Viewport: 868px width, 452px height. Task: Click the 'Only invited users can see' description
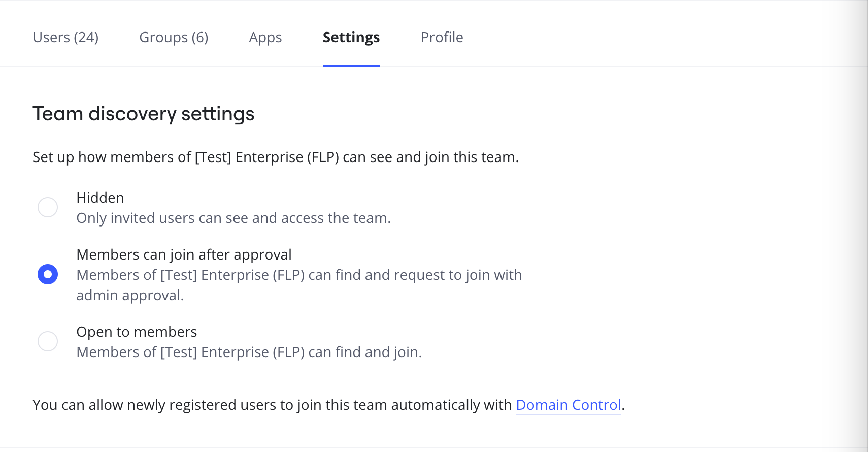pyautogui.click(x=233, y=218)
